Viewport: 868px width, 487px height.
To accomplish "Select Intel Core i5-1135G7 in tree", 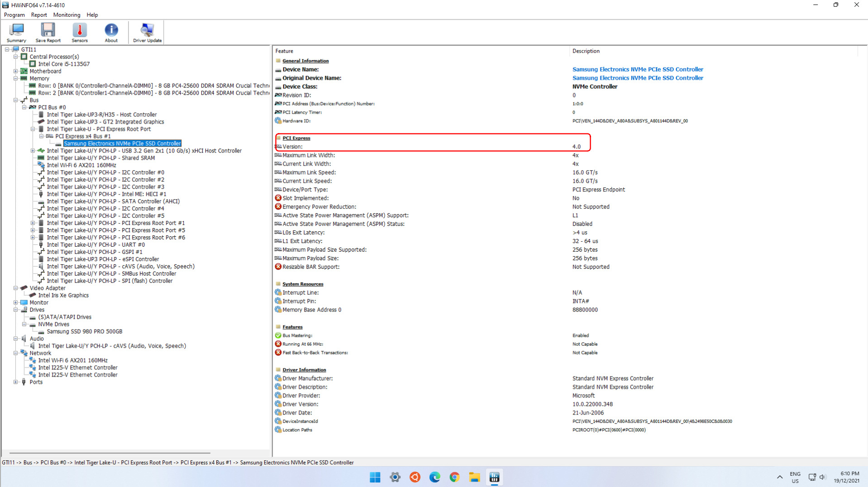I will (64, 64).
